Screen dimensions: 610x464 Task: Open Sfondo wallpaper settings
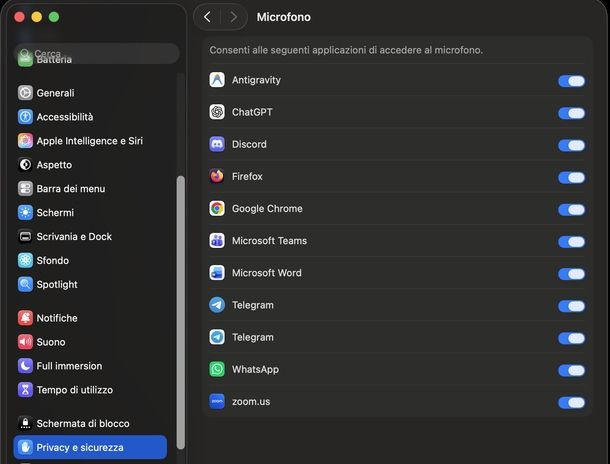(x=91, y=261)
